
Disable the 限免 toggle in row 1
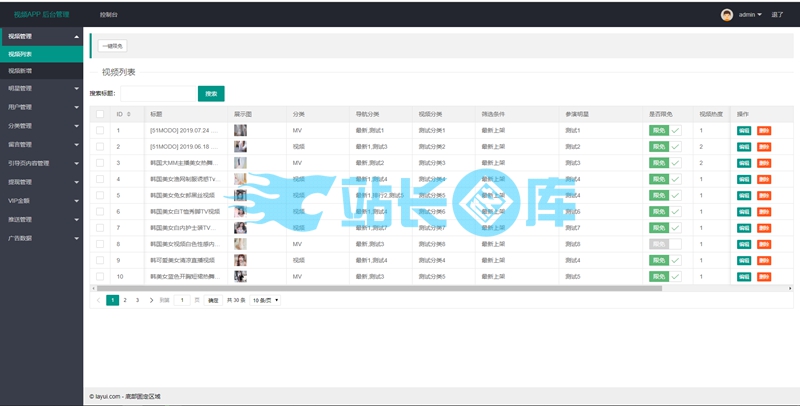click(x=664, y=130)
